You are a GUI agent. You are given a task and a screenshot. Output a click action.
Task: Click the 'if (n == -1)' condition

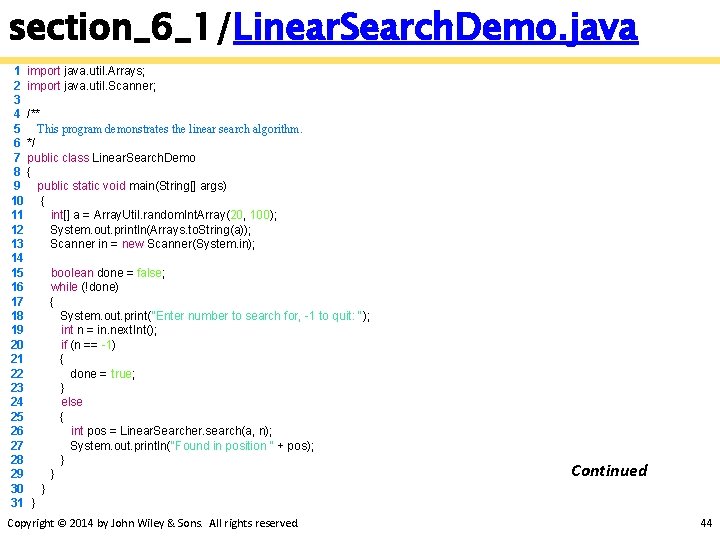(x=88, y=345)
